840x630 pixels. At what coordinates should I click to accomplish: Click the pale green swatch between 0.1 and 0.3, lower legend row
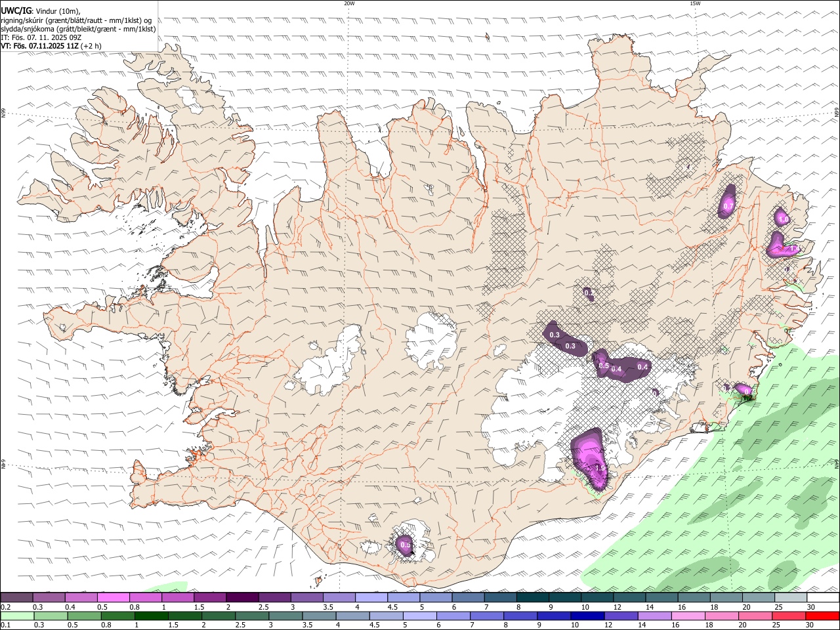18,616
